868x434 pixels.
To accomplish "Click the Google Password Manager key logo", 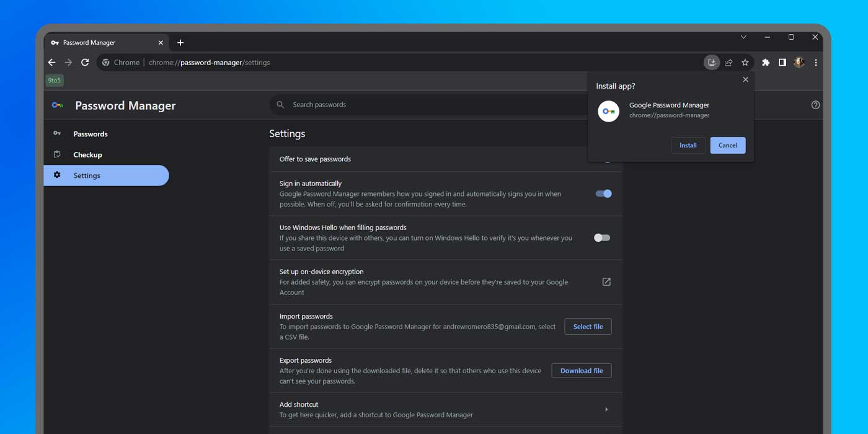I will (57, 105).
